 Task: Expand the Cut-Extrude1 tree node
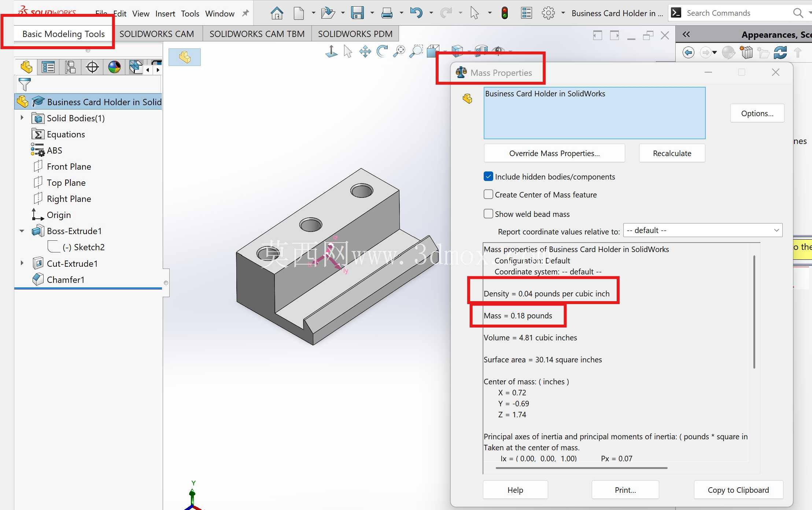click(x=22, y=263)
